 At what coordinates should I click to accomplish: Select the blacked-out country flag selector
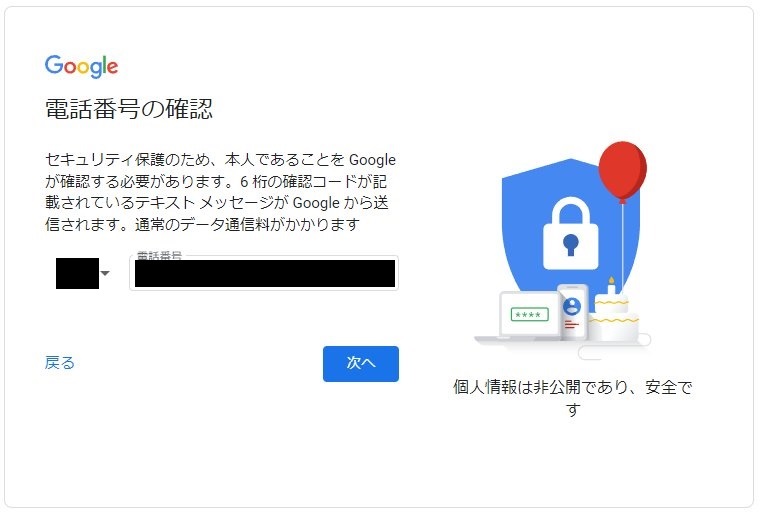[77, 273]
